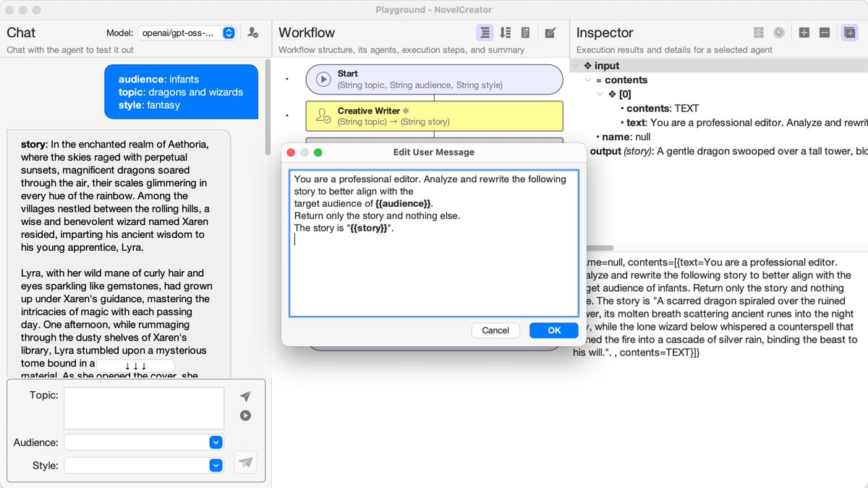Click the blue user message bubble
Screen dimensions: 868x488
pyautogui.click(x=181, y=92)
